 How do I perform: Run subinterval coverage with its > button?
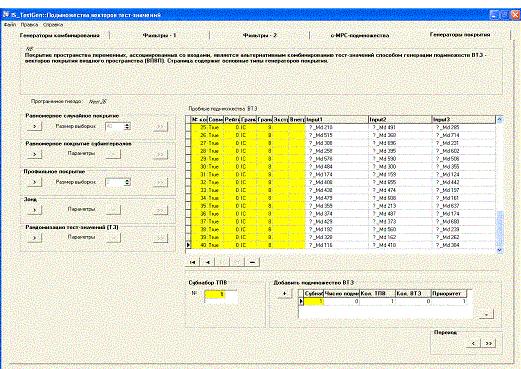click(34, 154)
